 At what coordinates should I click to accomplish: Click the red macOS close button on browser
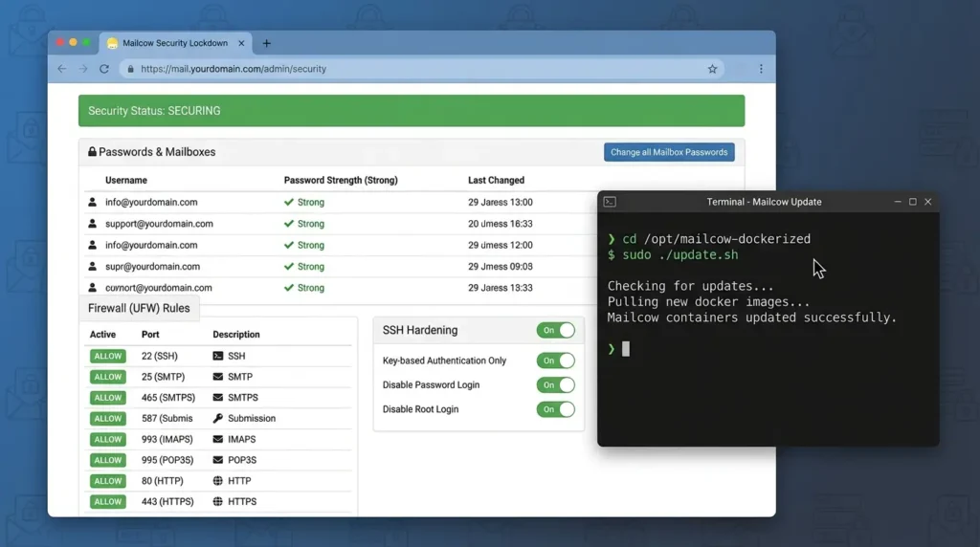(x=60, y=42)
